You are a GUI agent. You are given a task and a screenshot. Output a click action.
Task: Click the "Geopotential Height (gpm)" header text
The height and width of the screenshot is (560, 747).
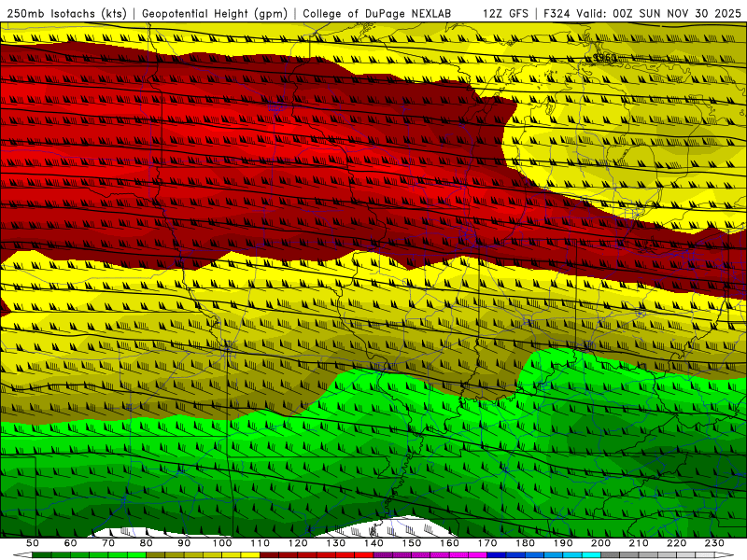(x=215, y=13)
